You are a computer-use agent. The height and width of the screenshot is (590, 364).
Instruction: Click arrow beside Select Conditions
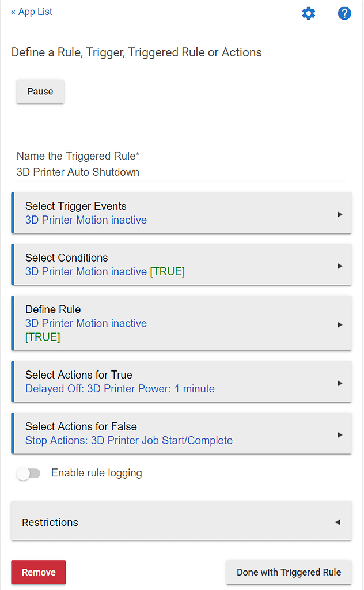tap(340, 266)
